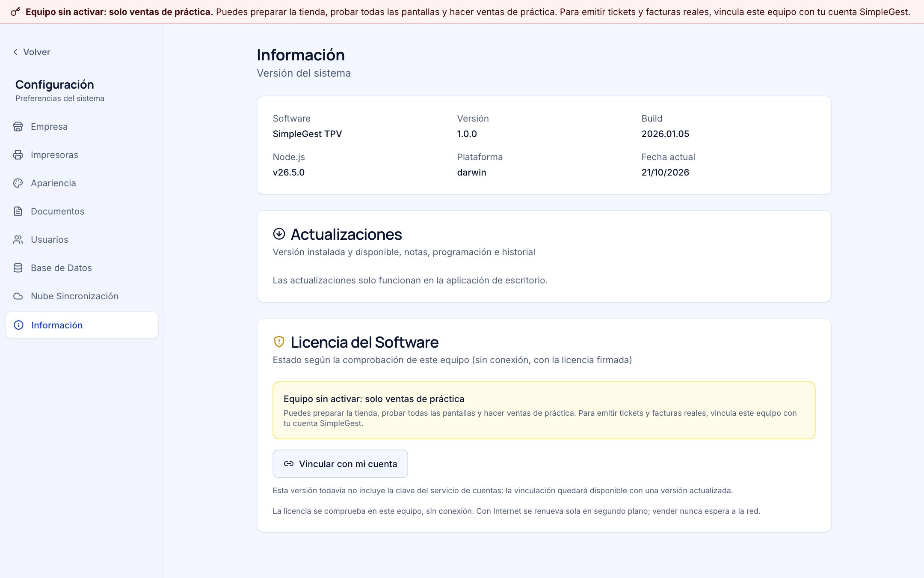924x578 pixels.
Task: Click the download arrow icon beside Actualizaciones
Action: coord(279,234)
